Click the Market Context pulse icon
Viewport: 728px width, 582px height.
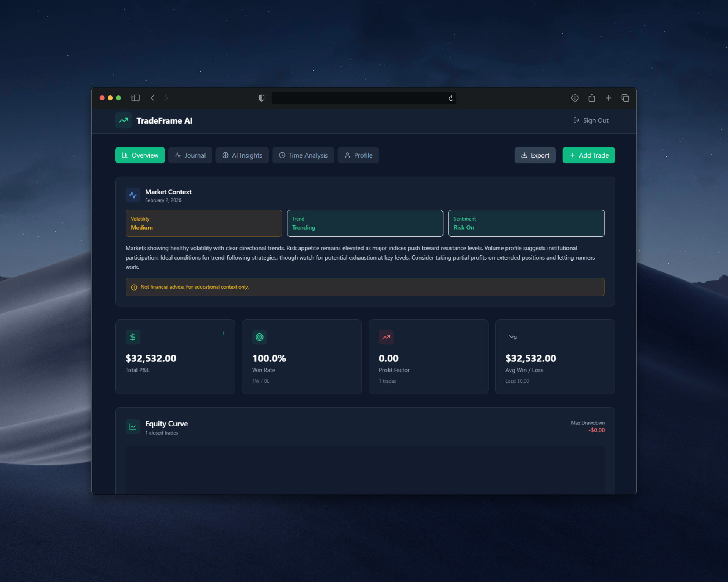coord(133,195)
